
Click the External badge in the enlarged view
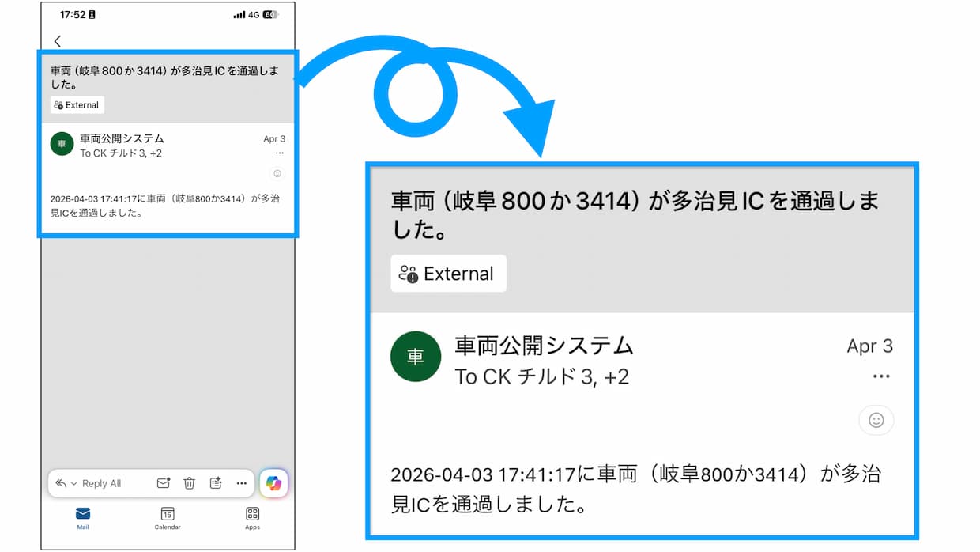point(448,274)
